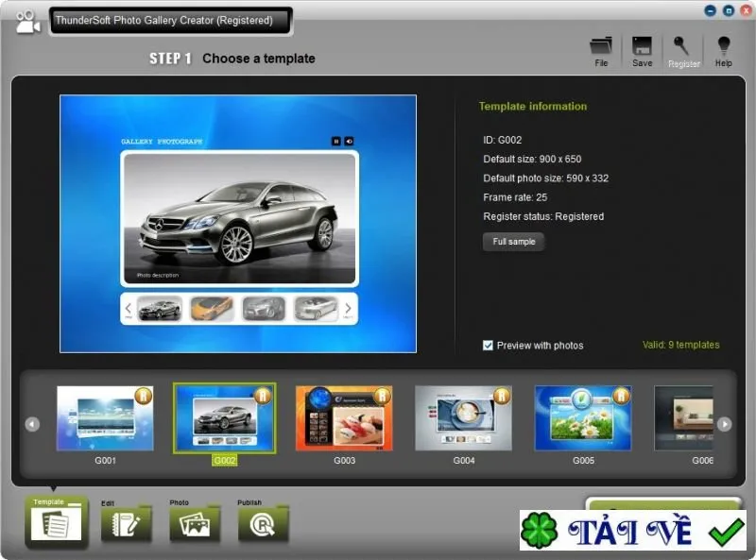Viewport: 756px width, 560px height.
Task: Select the G003 template thumbnail
Action: (x=344, y=418)
